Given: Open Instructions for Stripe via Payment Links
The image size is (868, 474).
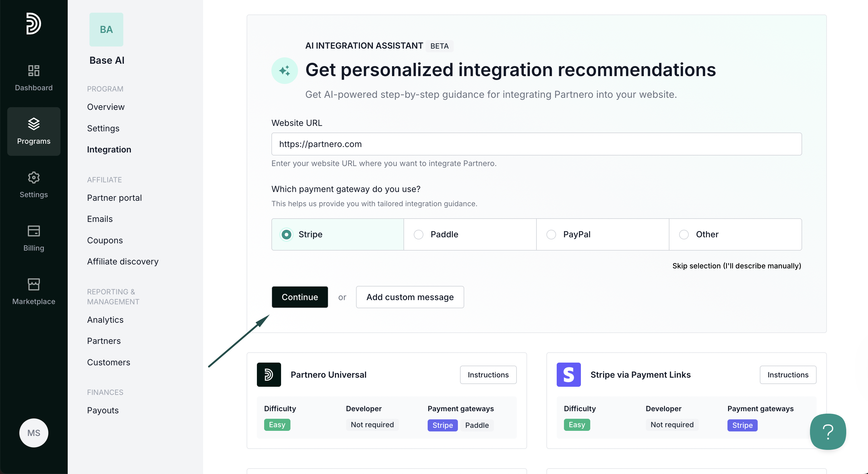Looking at the screenshot, I should coord(788,375).
